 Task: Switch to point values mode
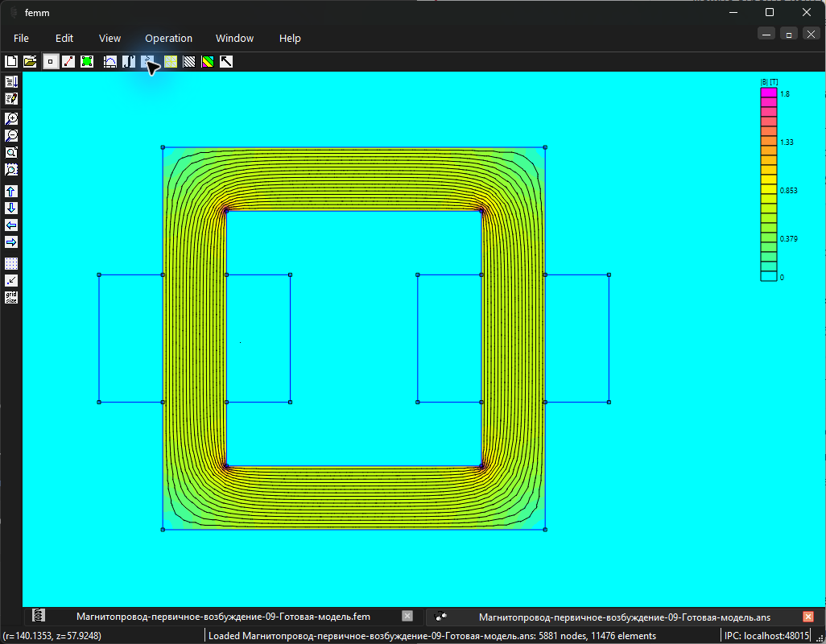(50, 62)
